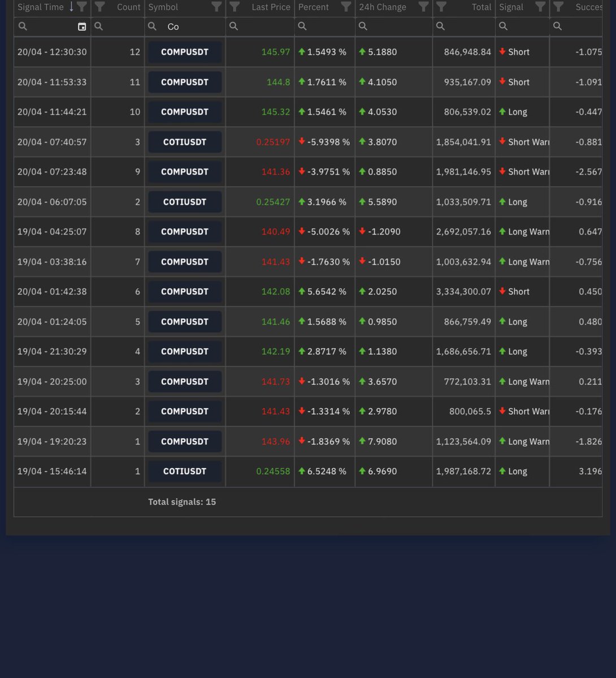Click the magnifier icon in Last Price filter
Image resolution: width=616 pixels, height=678 pixels.
[233, 26]
